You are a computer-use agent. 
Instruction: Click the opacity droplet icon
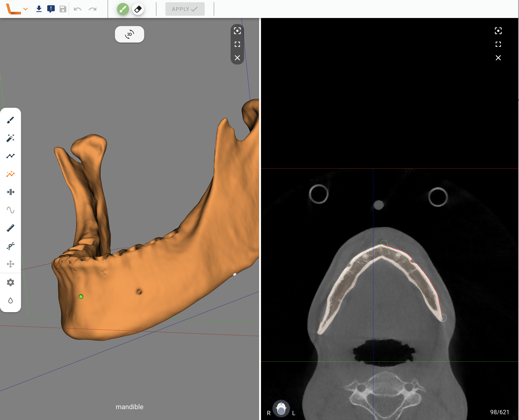[x=10, y=301]
